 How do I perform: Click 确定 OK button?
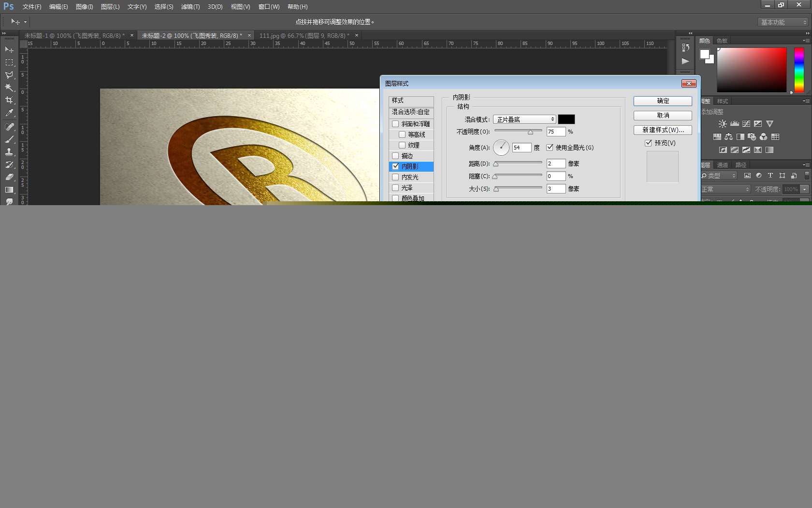coord(663,101)
